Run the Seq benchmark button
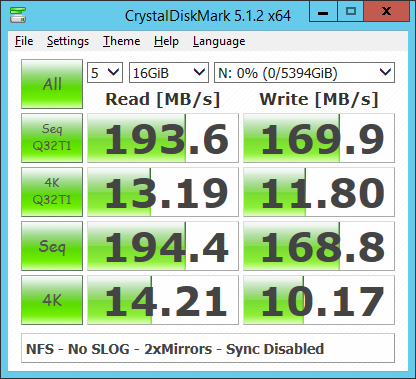The height and width of the screenshot is (379, 416). 52,246
